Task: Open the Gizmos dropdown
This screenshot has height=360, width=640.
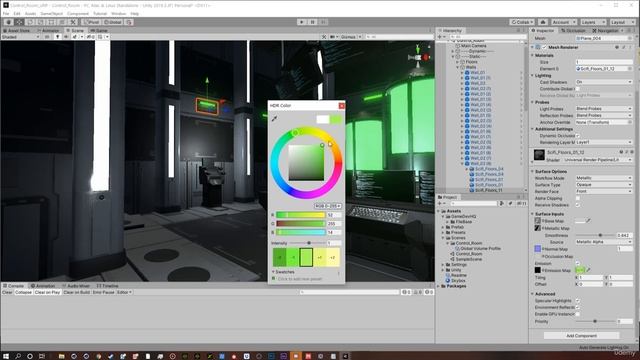Action: (x=350, y=37)
